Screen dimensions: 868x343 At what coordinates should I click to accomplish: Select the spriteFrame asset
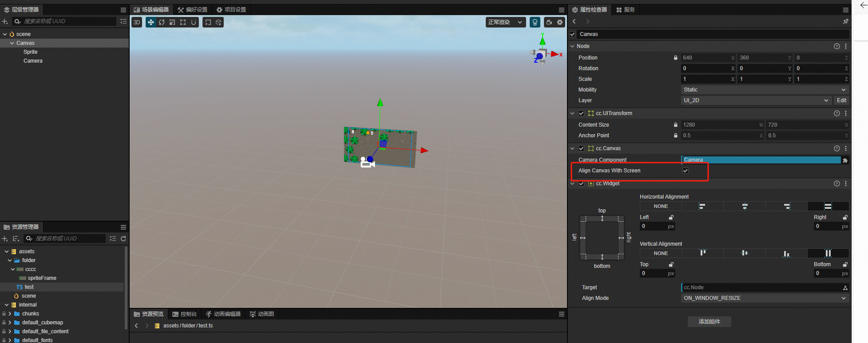[x=42, y=278]
